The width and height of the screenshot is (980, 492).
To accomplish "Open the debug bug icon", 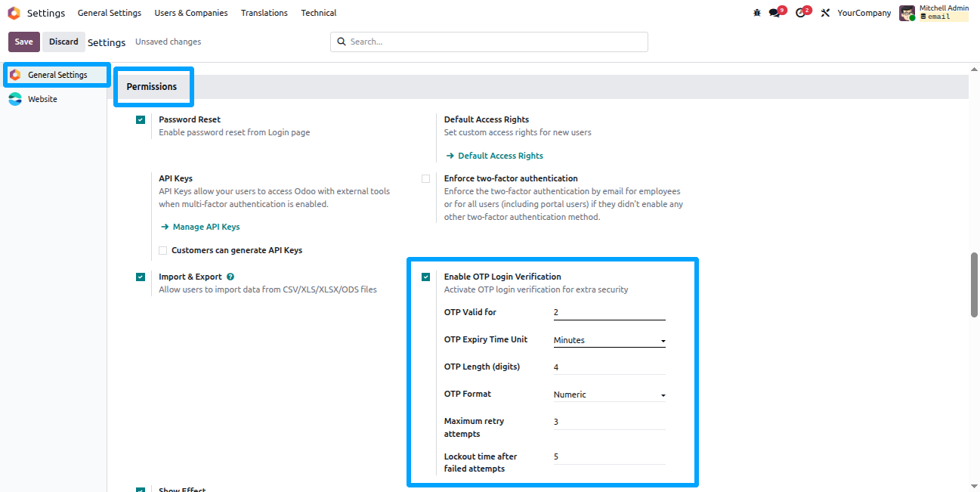I will click(757, 13).
